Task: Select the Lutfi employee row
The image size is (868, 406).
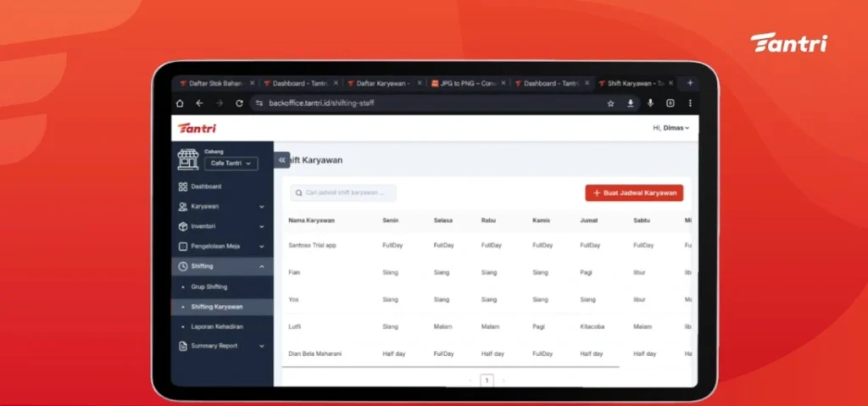Action: pos(487,327)
